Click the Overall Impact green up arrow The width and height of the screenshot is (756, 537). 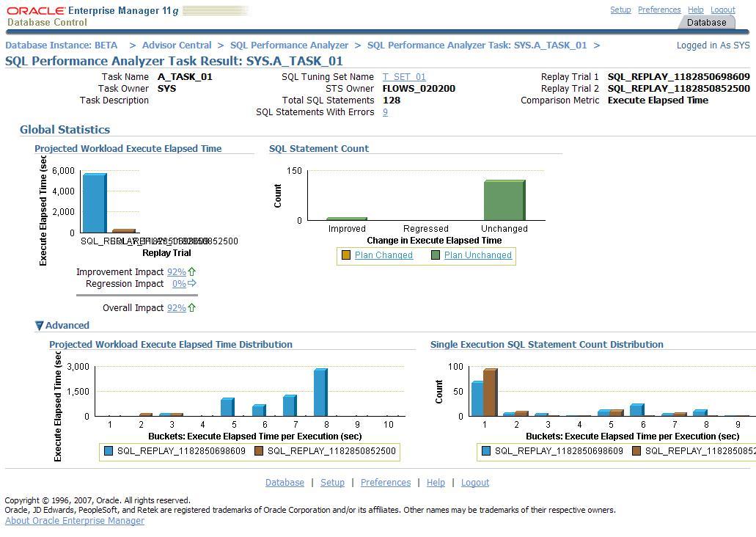pos(192,308)
